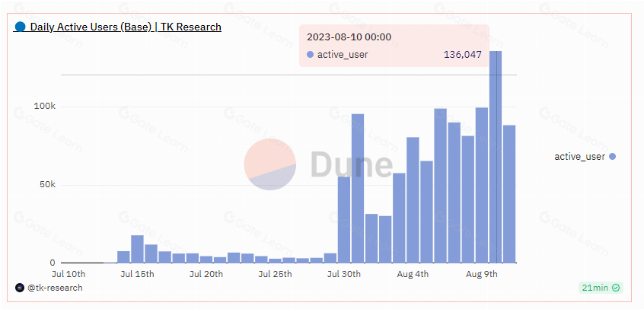The image size is (644, 309).
Task: Click the tk-research avatar icon
Action: (20, 288)
